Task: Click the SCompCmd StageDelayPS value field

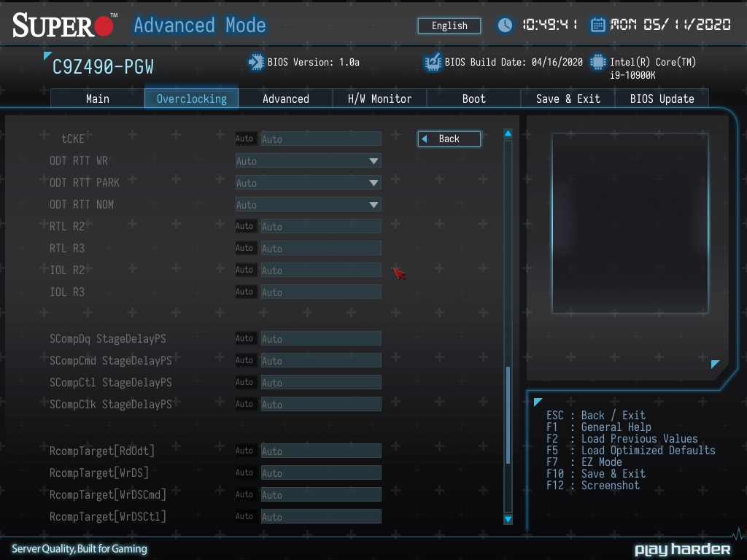Action: coord(320,360)
